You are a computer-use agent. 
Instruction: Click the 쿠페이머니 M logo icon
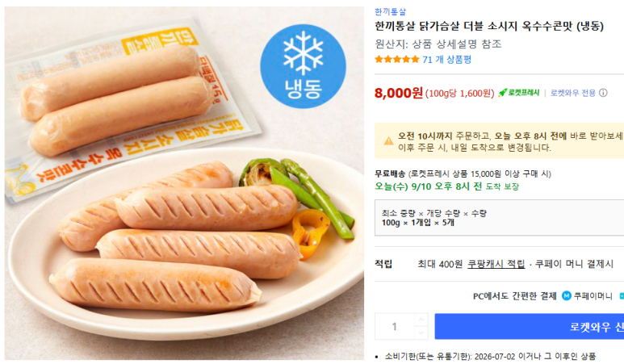click(x=567, y=296)
